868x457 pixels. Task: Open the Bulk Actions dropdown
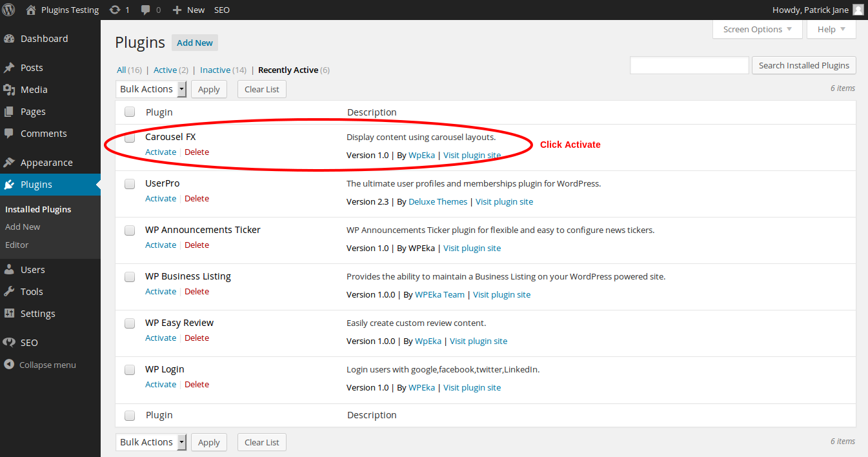[x=151, y=88]
